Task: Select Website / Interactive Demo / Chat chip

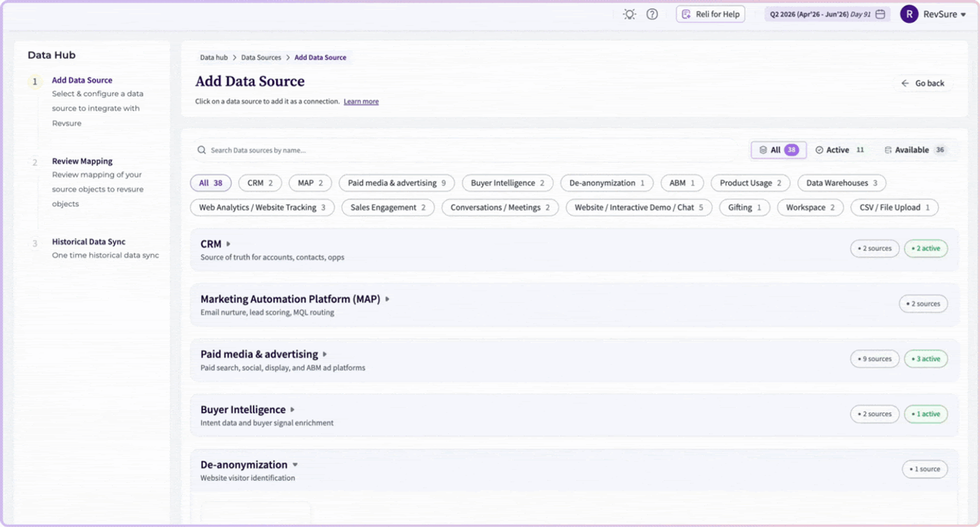Action: tap(639, 207)
